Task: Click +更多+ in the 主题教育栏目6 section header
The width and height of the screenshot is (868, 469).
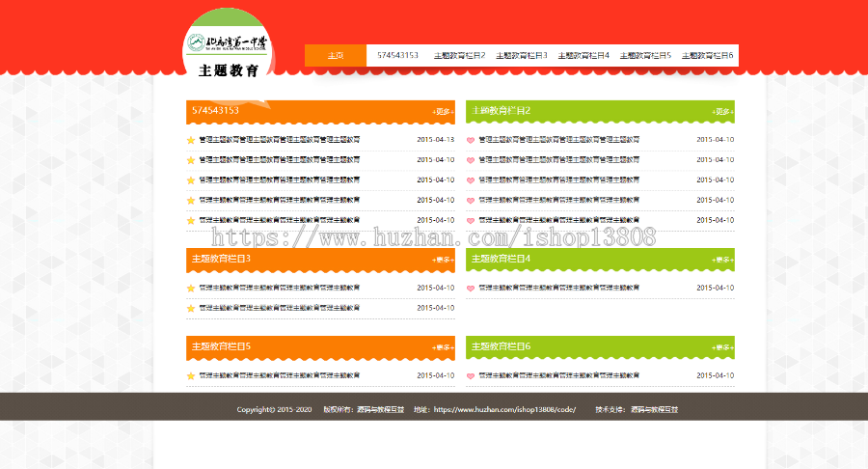Action: pyautogui.click(x=722, y=347)
